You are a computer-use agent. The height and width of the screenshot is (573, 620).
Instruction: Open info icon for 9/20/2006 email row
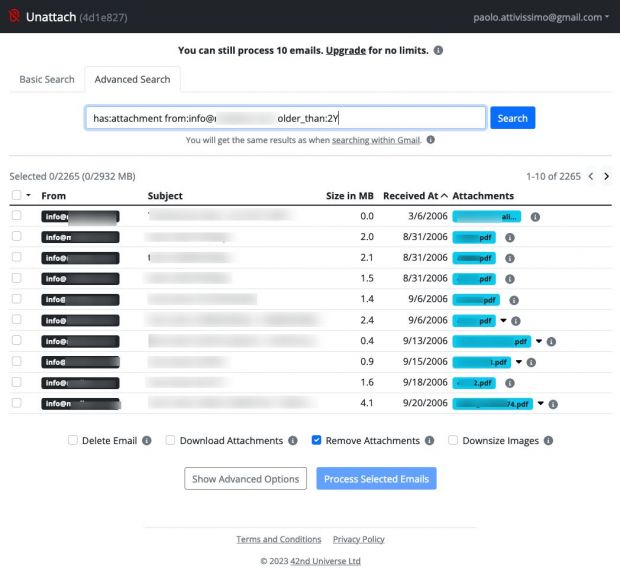click(x=553, y=404)
